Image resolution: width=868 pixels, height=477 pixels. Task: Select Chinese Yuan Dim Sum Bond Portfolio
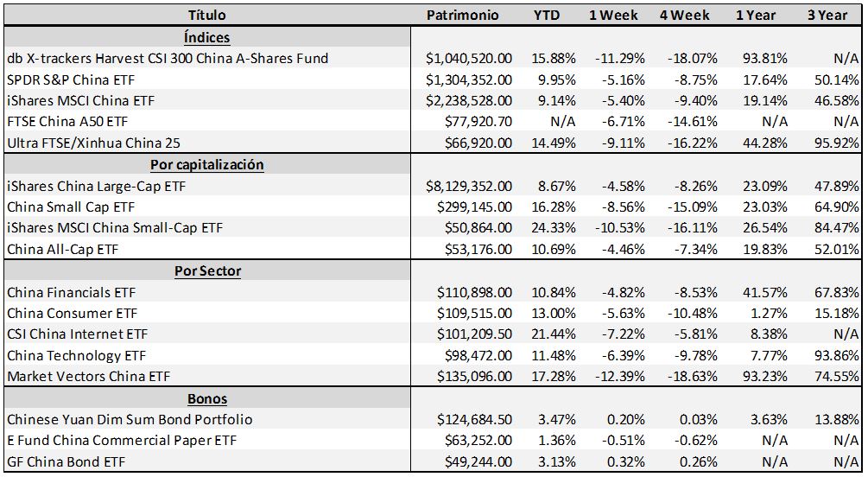(130, 419)
